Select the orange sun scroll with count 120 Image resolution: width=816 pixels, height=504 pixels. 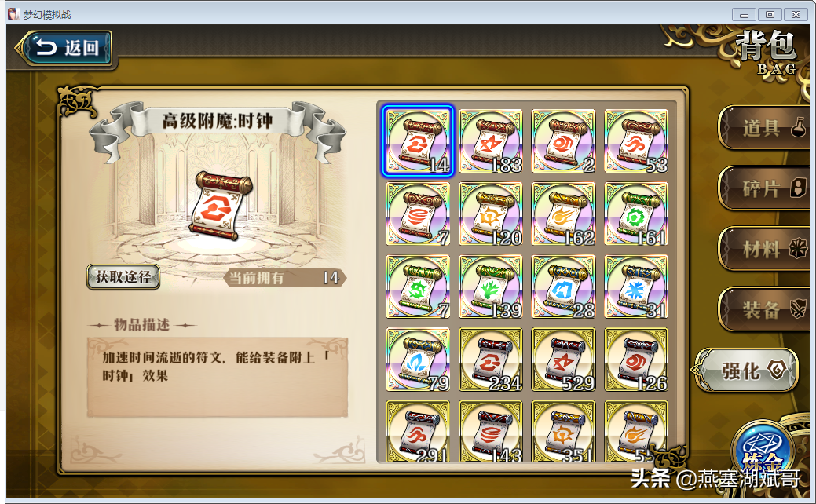[x=490, y=214]
